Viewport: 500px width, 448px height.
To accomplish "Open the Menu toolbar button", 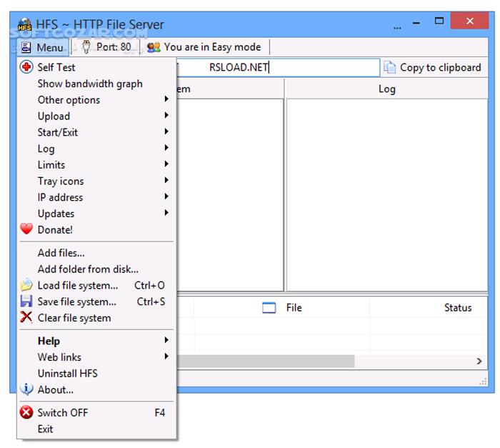I will [x=43, y=48].
